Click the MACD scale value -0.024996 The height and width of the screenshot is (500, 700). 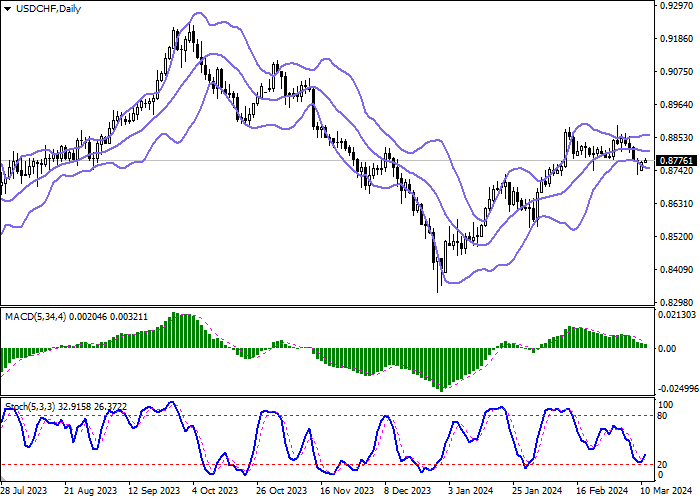677,389
